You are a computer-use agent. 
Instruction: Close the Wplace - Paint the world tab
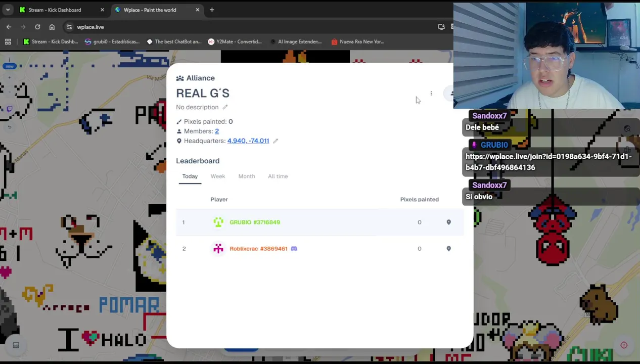pos(197,10)
